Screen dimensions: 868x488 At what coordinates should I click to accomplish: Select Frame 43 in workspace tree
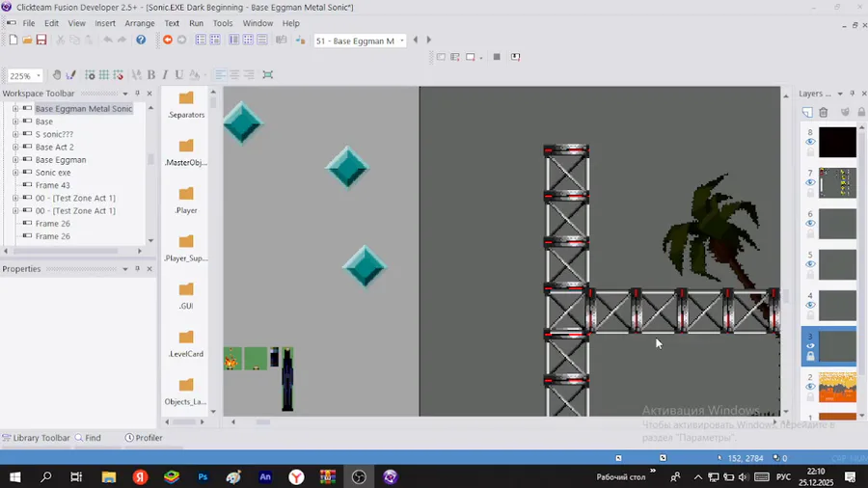(53, 185)
